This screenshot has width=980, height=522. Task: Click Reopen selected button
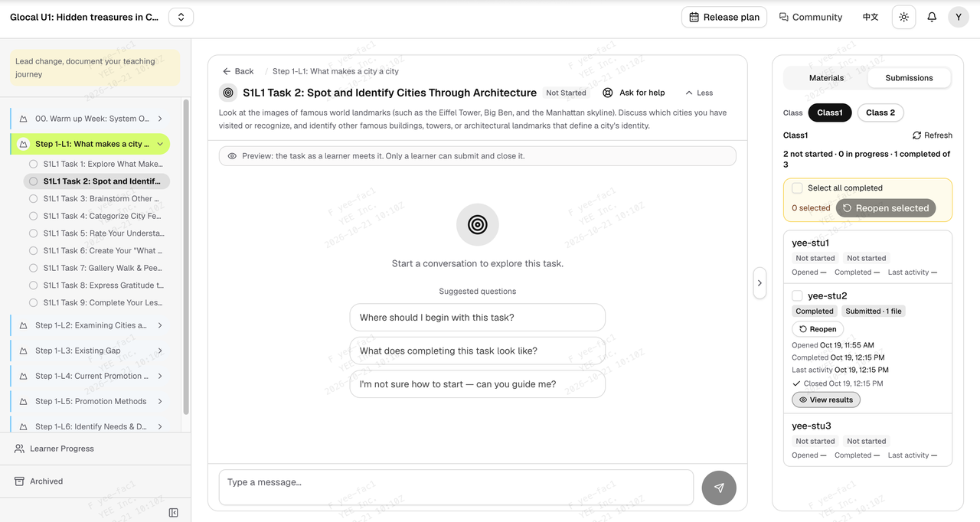pyautogui.click(x=886, y=208)
